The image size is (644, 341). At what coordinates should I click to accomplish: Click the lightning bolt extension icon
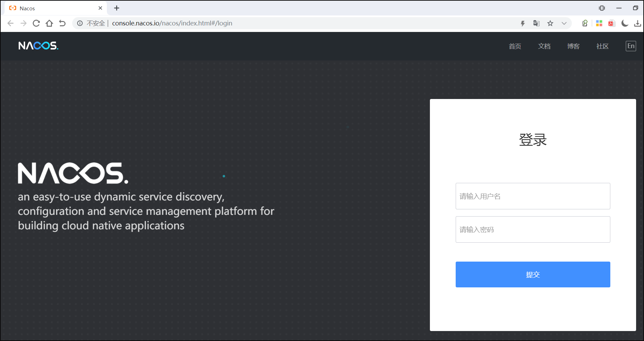[523, 23]
